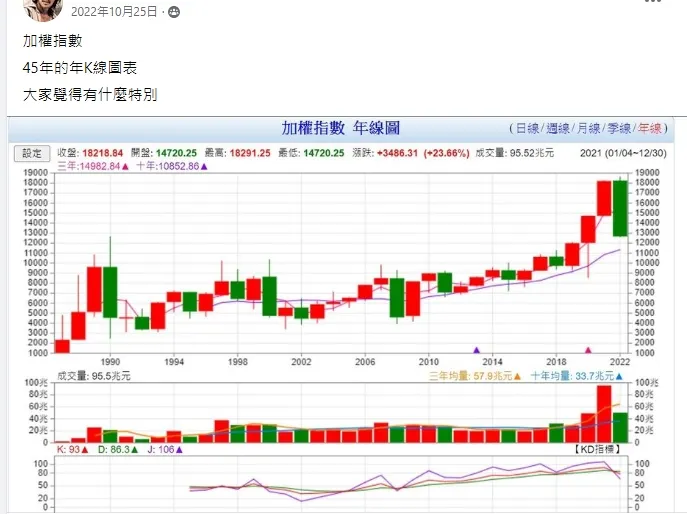Click the green 2008 candlestick

pos(397,298)
